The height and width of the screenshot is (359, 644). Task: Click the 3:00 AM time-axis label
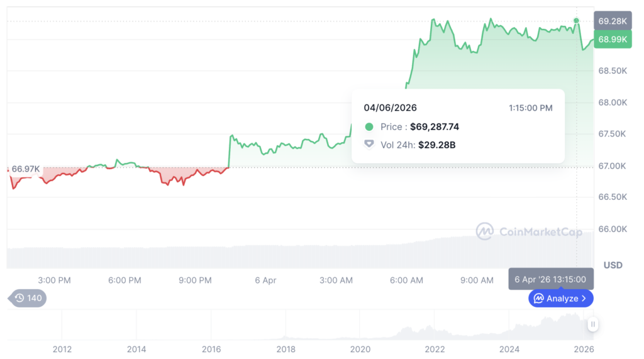pyautogui.click(x=336, y=280)
